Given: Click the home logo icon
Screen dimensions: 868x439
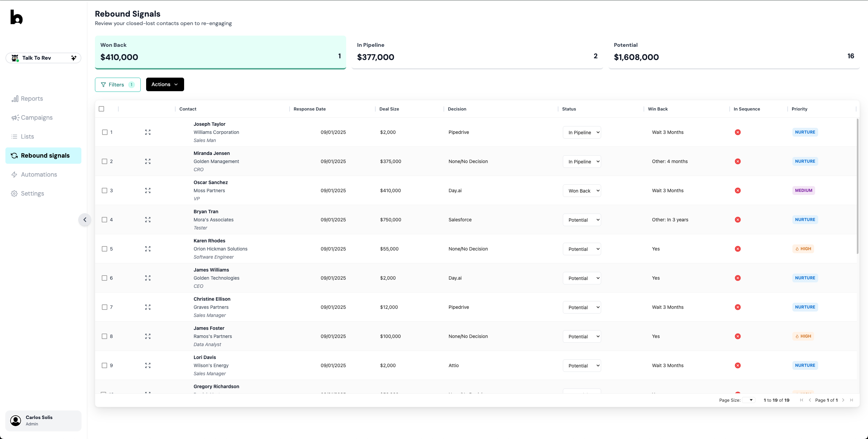Looking at the screenshot, I should point(16,17).
